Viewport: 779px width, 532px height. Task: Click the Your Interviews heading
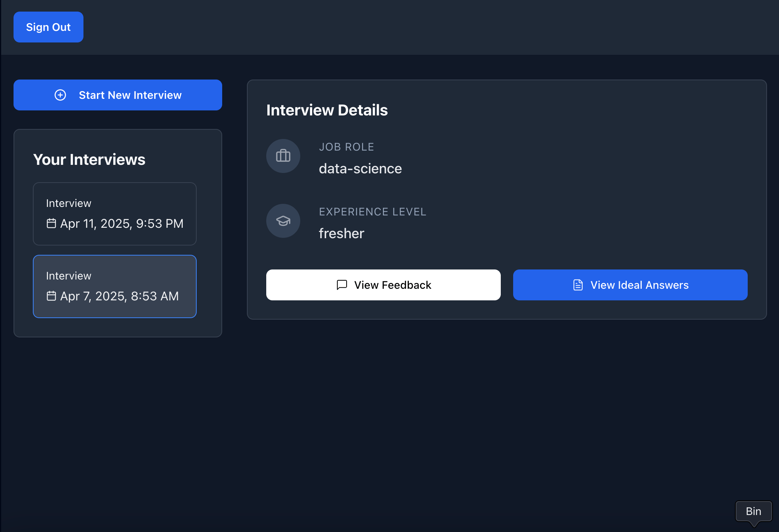(89, 159)
